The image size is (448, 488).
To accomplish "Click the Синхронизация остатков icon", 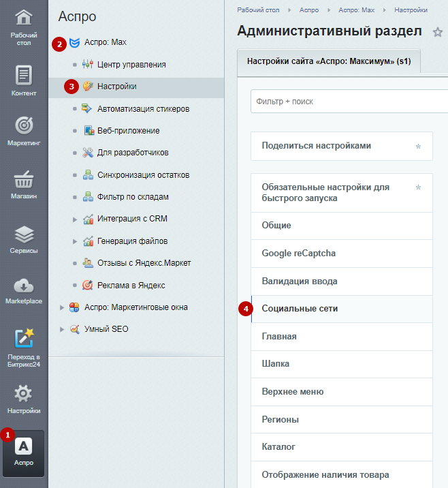I will (88, 175).
